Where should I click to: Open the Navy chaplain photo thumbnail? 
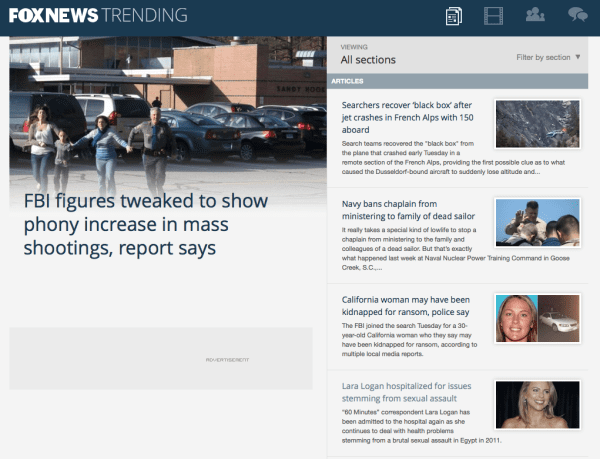coord(538,223)
